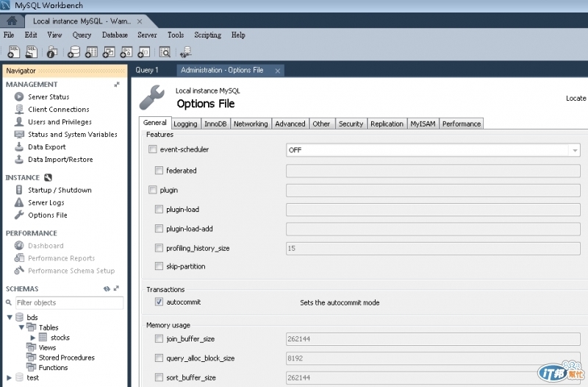This screenshot has width=588, height=387.
Task: Open SQL script file icon
Action: click(x=32, y=52)
